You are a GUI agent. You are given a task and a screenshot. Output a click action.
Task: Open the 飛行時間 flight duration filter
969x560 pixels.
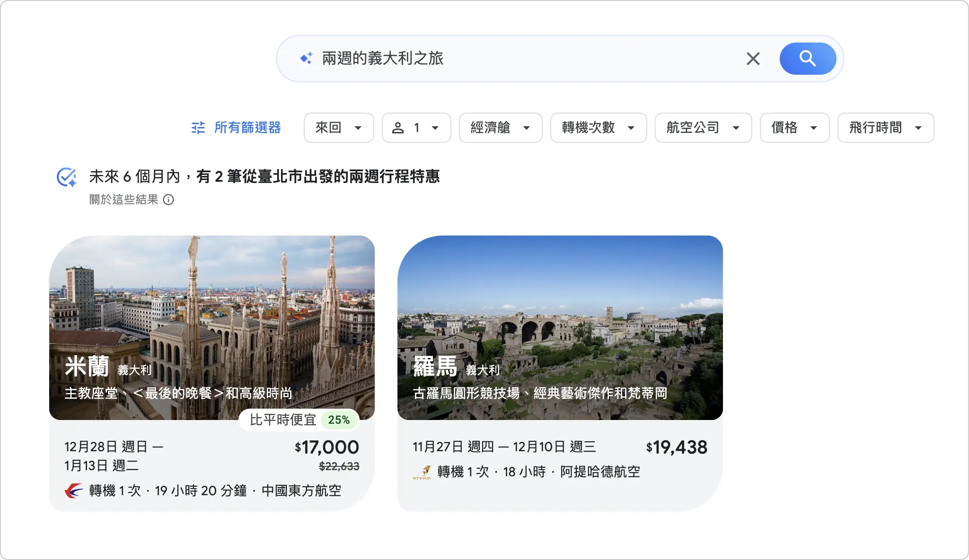tap(886, 127)
